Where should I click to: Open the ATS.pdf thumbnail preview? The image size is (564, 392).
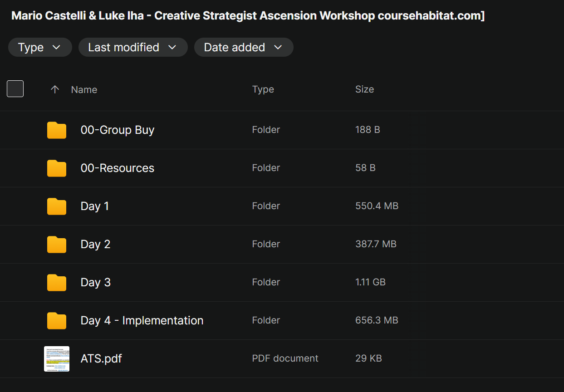pos(57,359)
